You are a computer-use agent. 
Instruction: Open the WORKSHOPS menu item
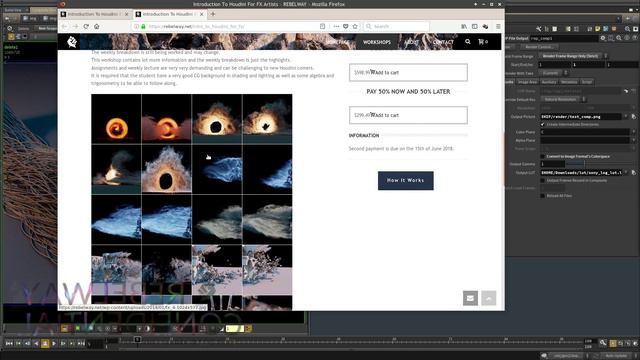[377, 42]
